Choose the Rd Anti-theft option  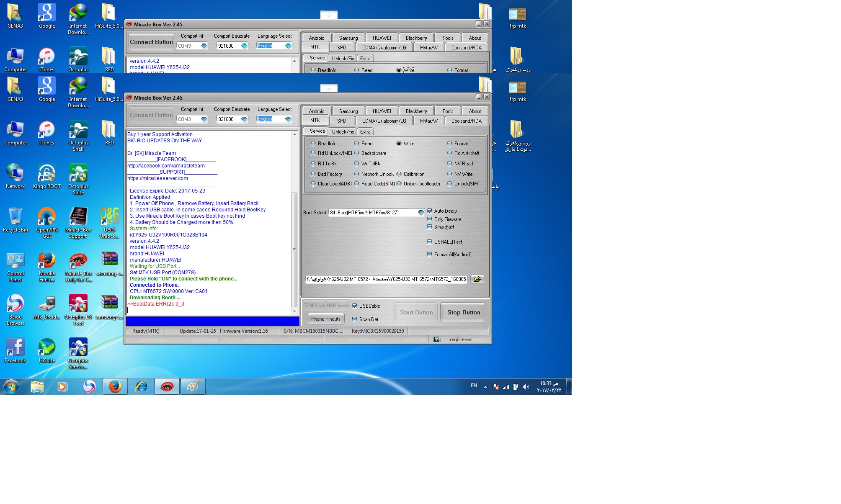[463, 153]
